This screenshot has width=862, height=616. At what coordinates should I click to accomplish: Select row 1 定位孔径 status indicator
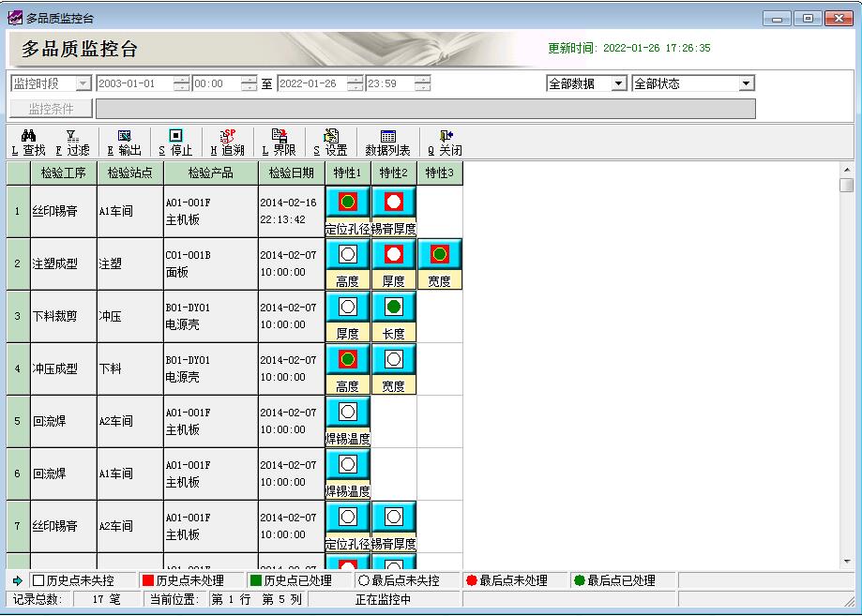tap(348, 203)
